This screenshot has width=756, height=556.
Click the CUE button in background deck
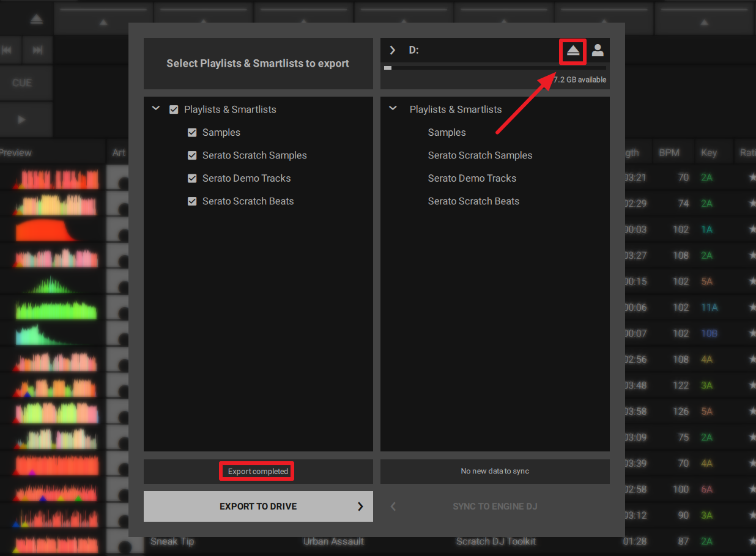pos(22,83)
